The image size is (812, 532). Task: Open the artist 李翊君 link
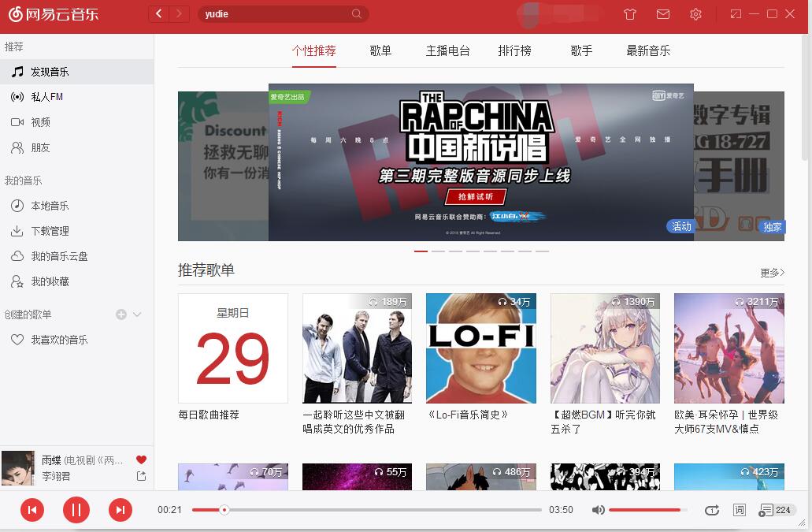[56, 476]
